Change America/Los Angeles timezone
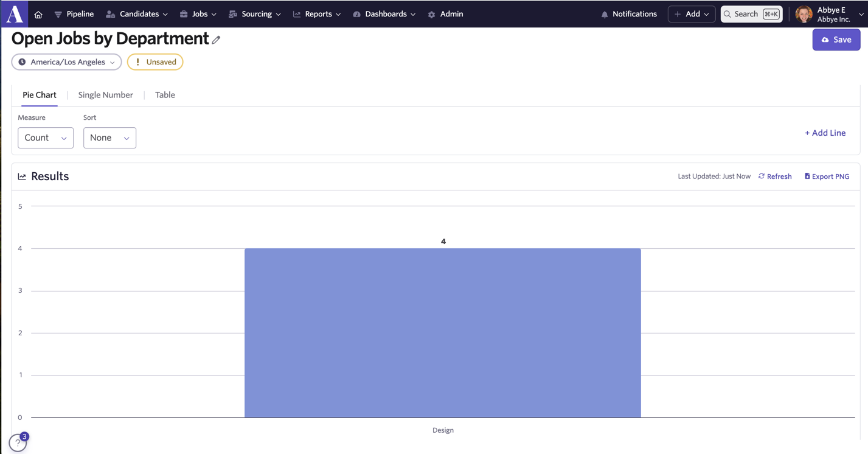Image resolution: width=868 pixels, height=454 pixels. click(x=66, y=62)
